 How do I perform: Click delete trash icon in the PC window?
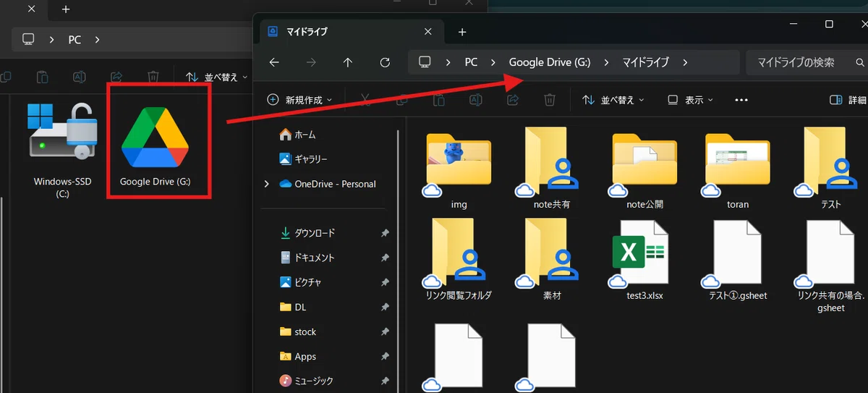[153, 77]
